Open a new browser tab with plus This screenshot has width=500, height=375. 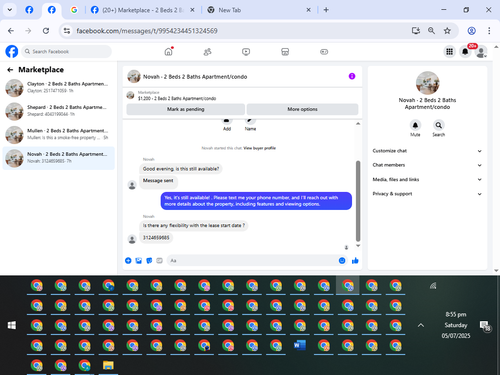326,10
